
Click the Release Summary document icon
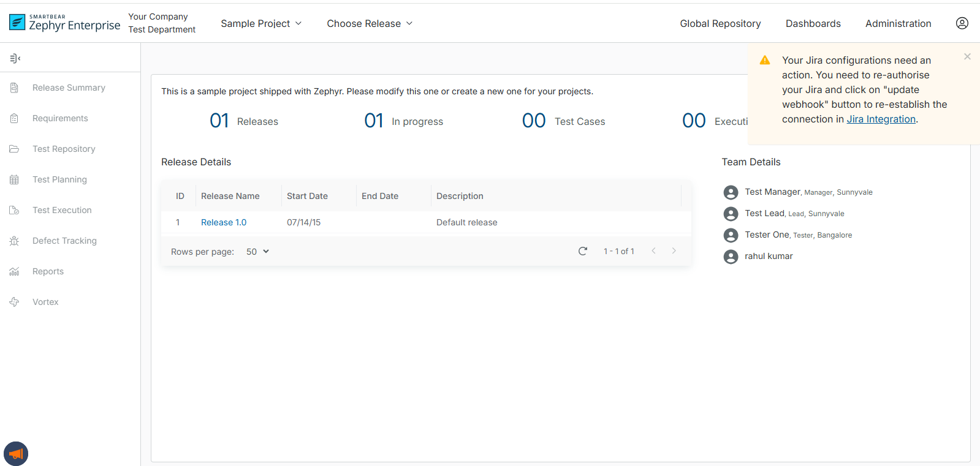14,88
